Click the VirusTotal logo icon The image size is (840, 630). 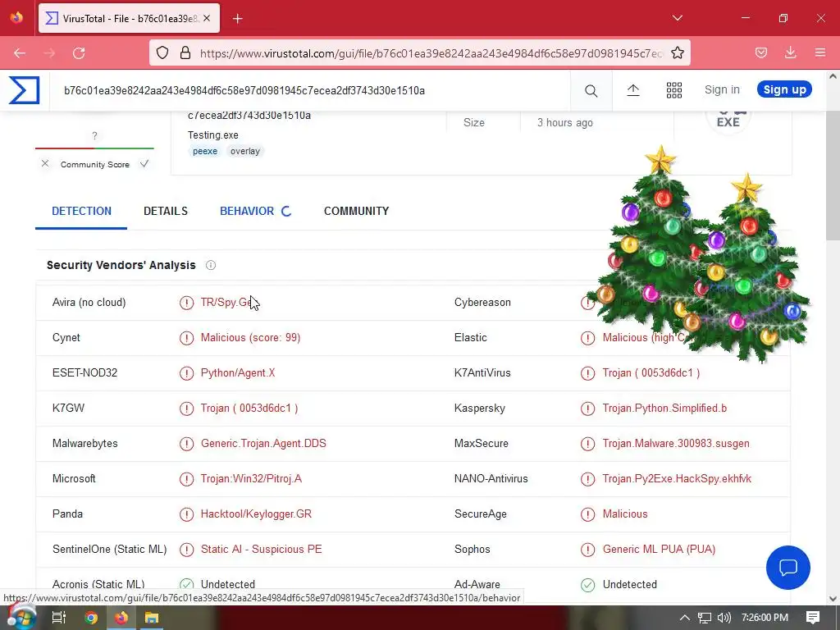[24, 90]
